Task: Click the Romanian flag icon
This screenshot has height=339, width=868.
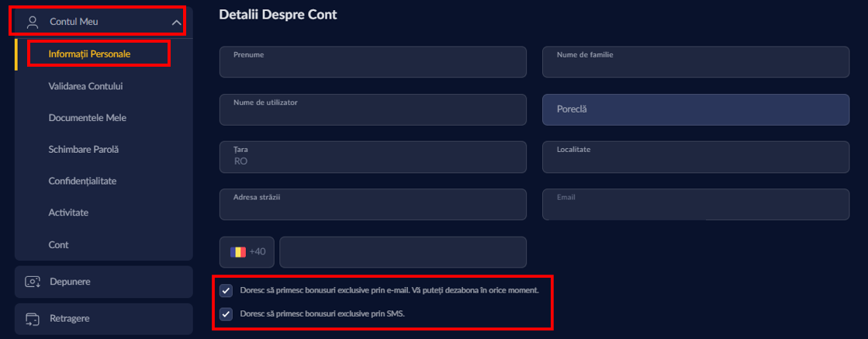Action: (237, 252)
